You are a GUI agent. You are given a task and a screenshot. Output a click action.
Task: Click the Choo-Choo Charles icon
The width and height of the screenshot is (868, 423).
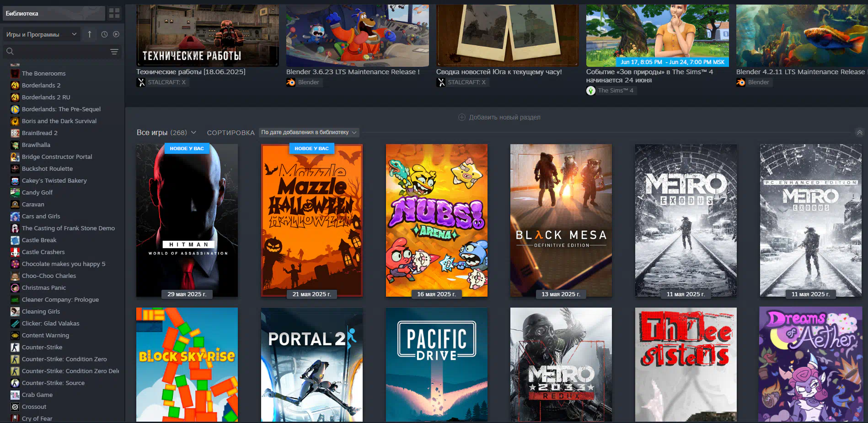pos(15,276)
